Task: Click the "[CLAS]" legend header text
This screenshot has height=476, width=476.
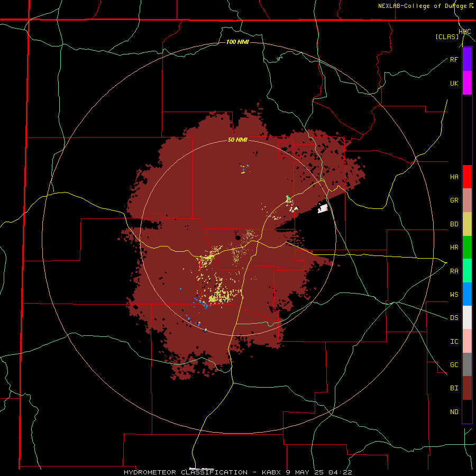Action: 447,37
